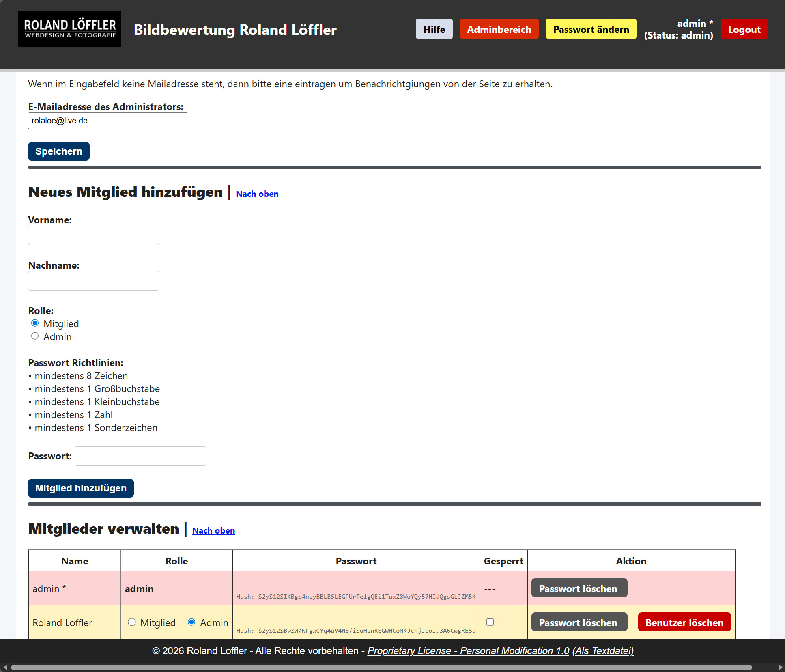The width and height of the screenshot is (785, 672).
Task: Focus the administrator e-mail address field
Action: click(108, 121)
